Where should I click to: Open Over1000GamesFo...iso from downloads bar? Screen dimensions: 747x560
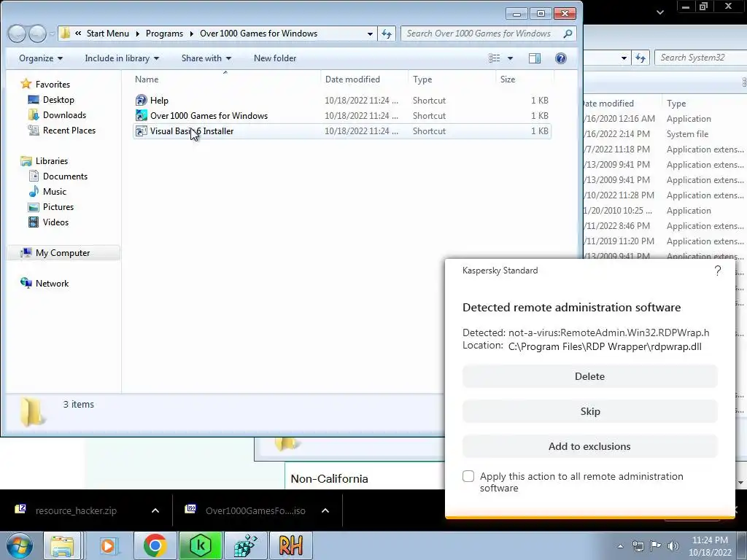pos(255,510)
